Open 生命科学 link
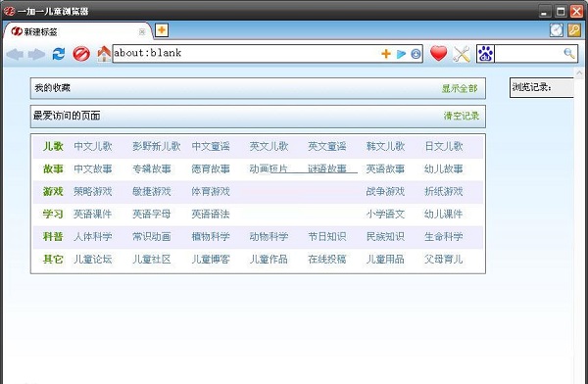This screenshot has height=384, width=588. pyautogui.click(x=444, y=236)
